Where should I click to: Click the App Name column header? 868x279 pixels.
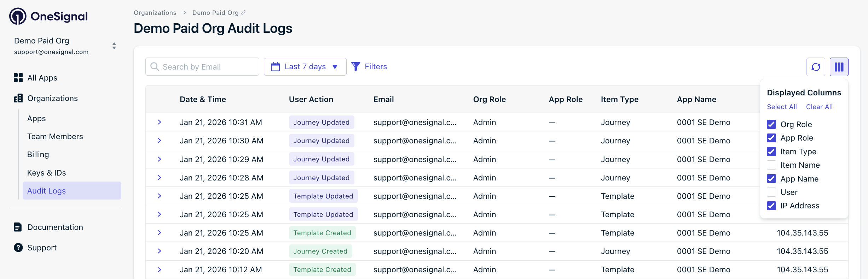pos(696,99)
